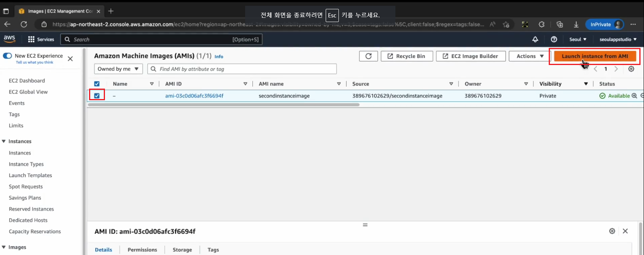Switch to the Storage tab
This screenshot has height=255, width=644.
point(182,250)
